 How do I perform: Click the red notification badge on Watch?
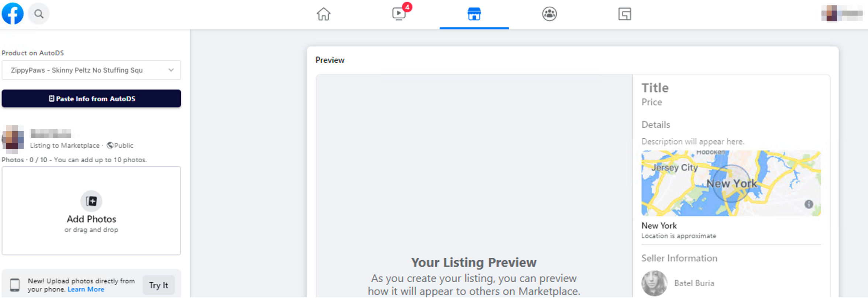point(407,7)
